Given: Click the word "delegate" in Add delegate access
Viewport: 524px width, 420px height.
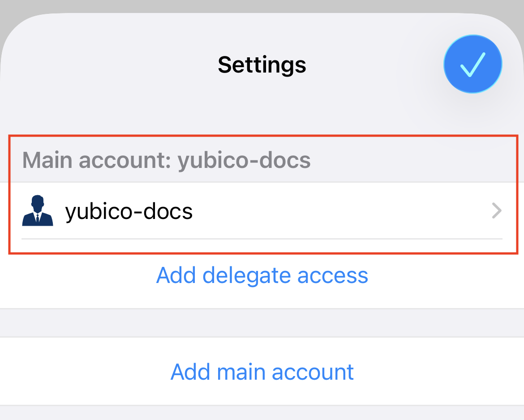Looking at the screenshot, I should (x=249, y=275).
